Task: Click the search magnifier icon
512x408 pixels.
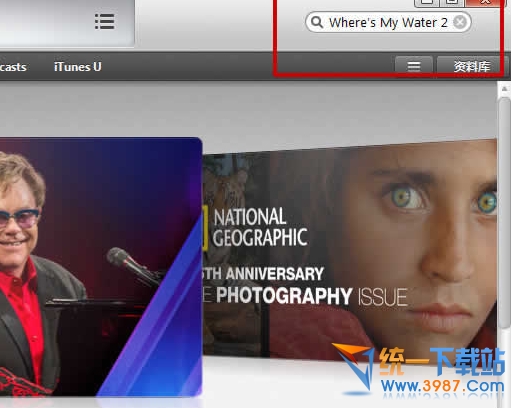Action: pyautogui.click(x=317, y=22)
